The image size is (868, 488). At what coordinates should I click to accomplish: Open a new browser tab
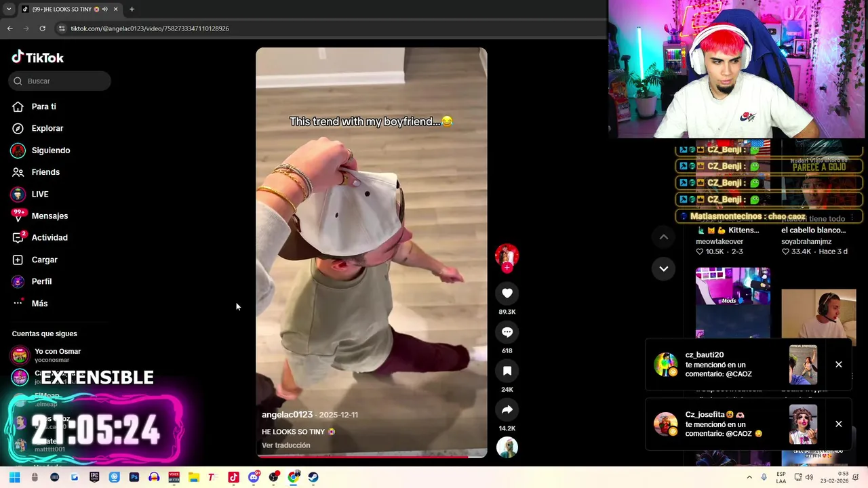click(132, 9)
